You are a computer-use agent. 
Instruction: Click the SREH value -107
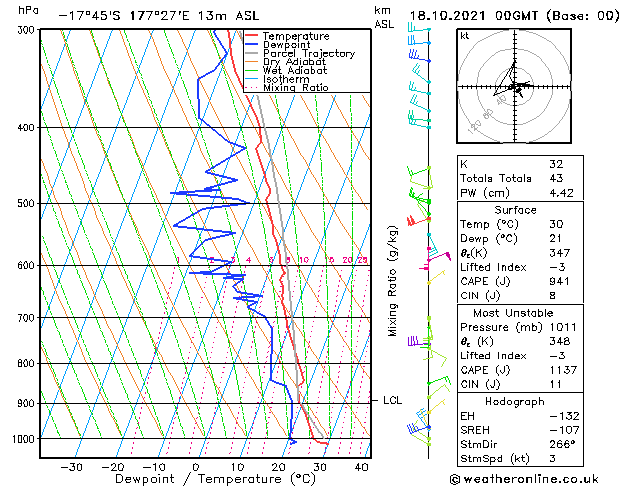pyautogui.click(x=565, y=430)
